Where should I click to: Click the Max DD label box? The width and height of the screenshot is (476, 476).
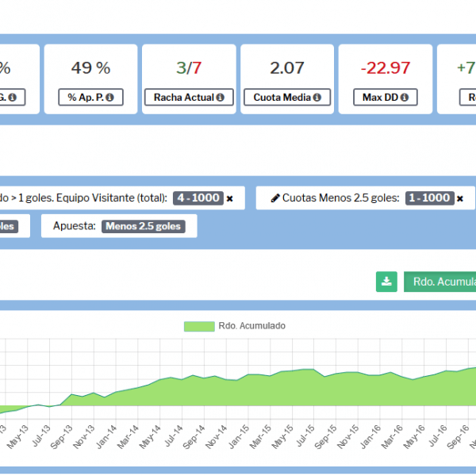coord(386,97)
